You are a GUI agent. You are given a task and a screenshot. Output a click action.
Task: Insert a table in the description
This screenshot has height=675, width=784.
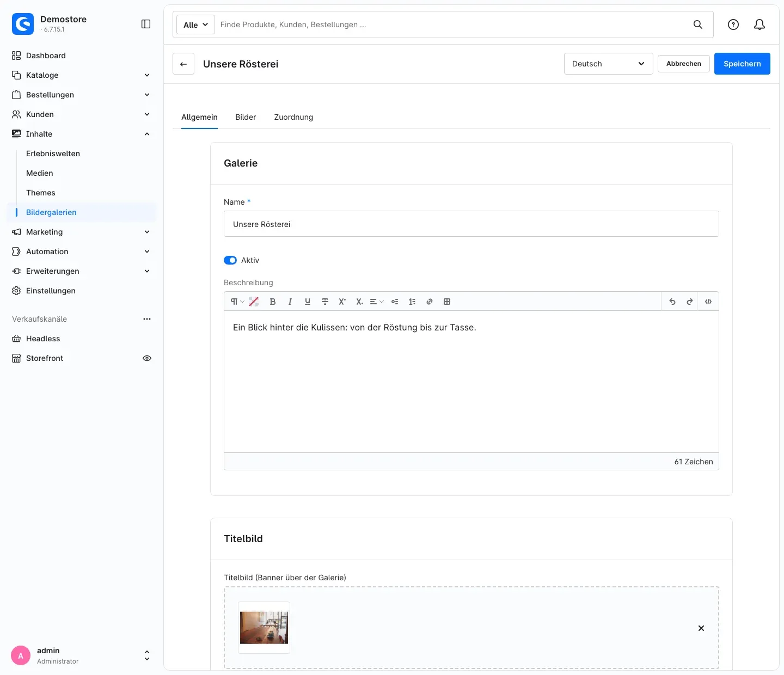click(447, 302)
